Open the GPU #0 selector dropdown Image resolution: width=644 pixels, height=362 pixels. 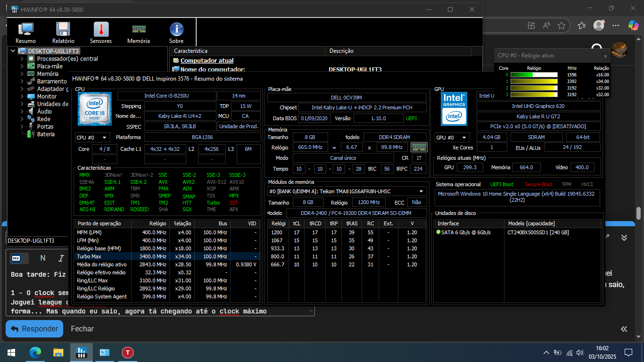452,138
